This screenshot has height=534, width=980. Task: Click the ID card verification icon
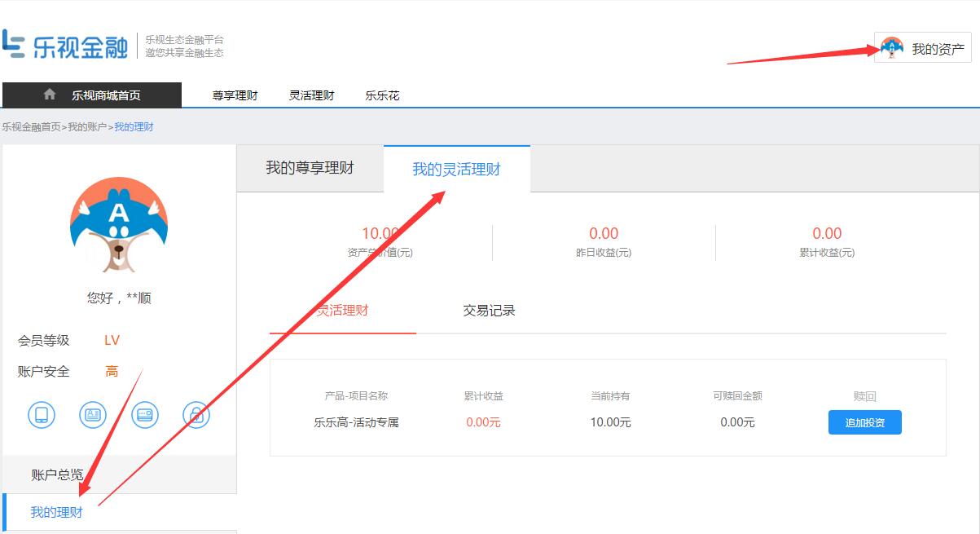[93, 415]
